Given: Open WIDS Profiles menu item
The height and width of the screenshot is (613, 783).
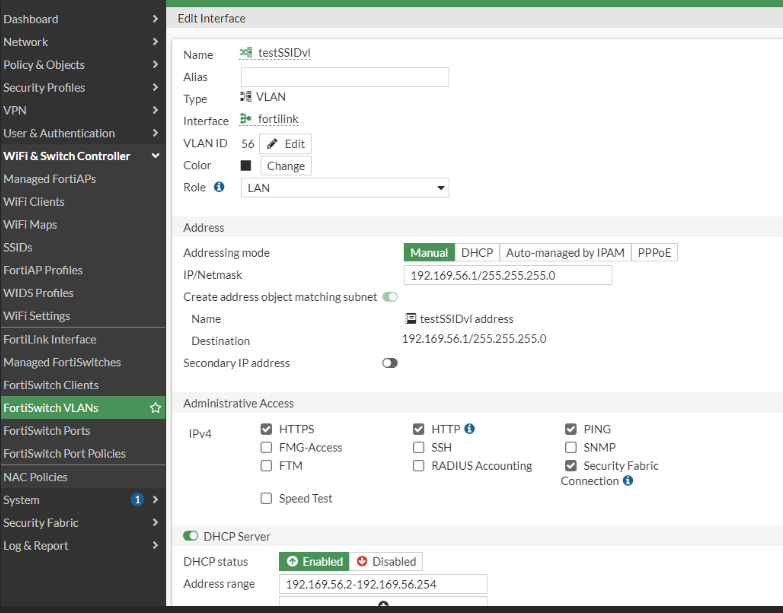Looking at the screenshot, I should click(83, 293).
